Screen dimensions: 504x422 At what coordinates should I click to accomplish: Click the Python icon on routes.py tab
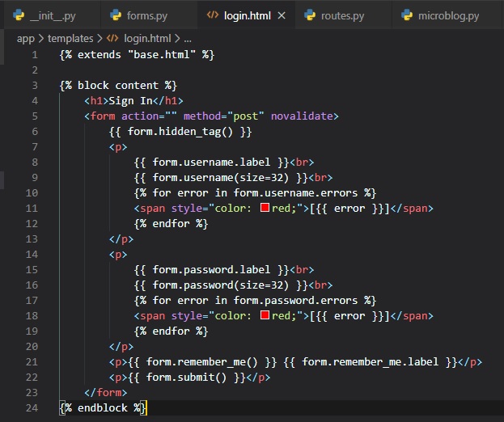(x=308, y=15)
